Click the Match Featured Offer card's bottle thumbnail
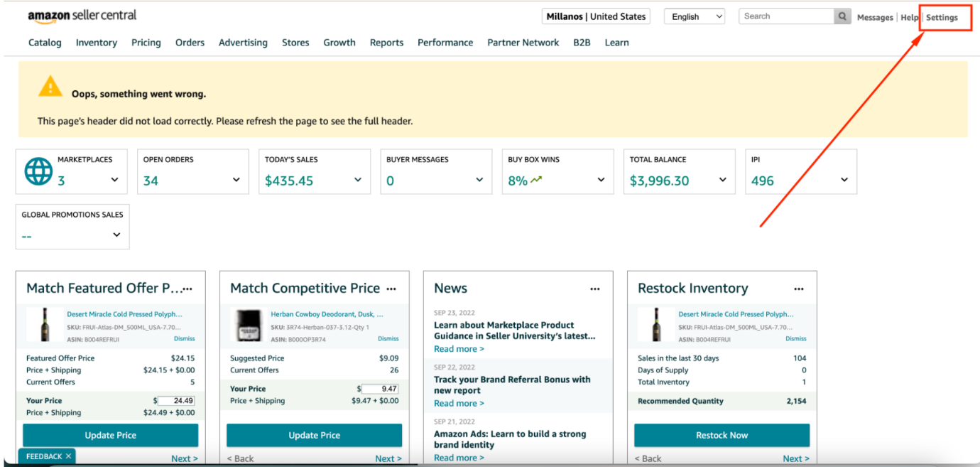Screen dimensions: 980x467 click(x=45, y=324)
